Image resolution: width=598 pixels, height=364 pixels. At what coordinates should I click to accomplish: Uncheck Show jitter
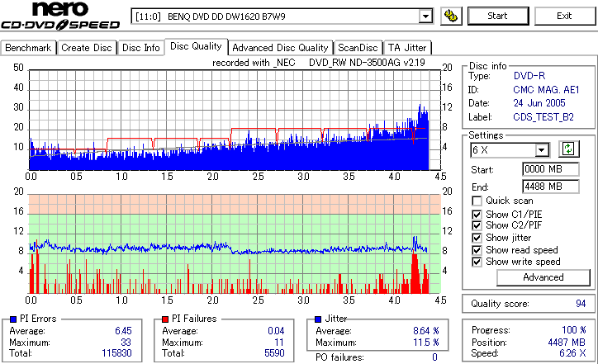tap(477, 238)
